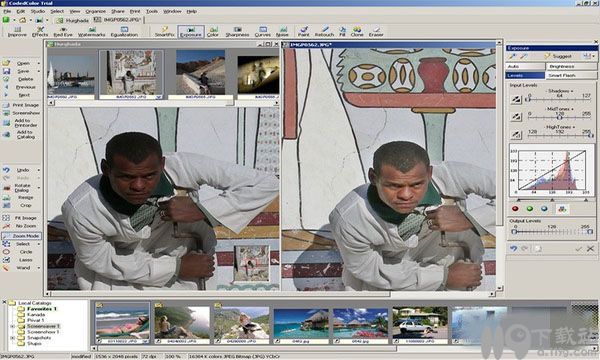600x360 pixels.
Task: Open the Color adjustment tool
Action: (213, 32)
